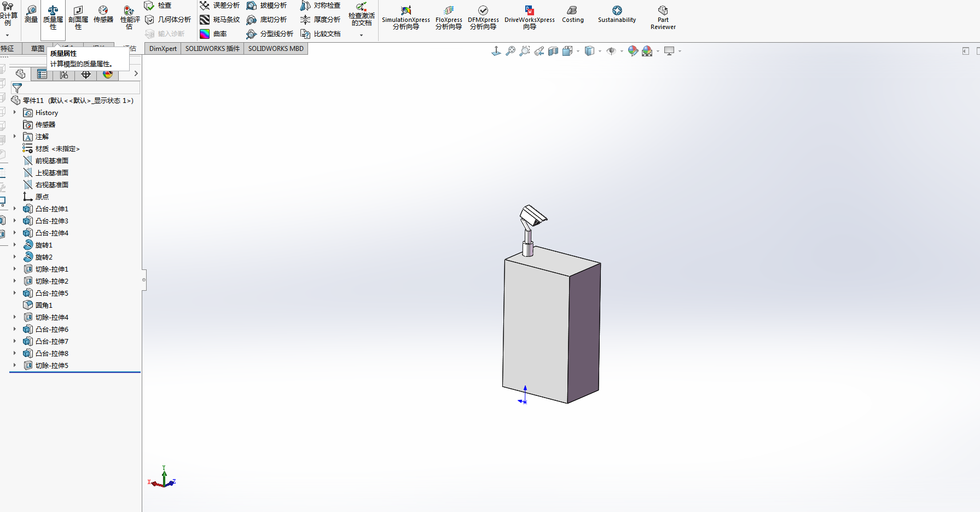Open 剖面属性 (Section Properties) tool
980x512 pixels.
78,18
